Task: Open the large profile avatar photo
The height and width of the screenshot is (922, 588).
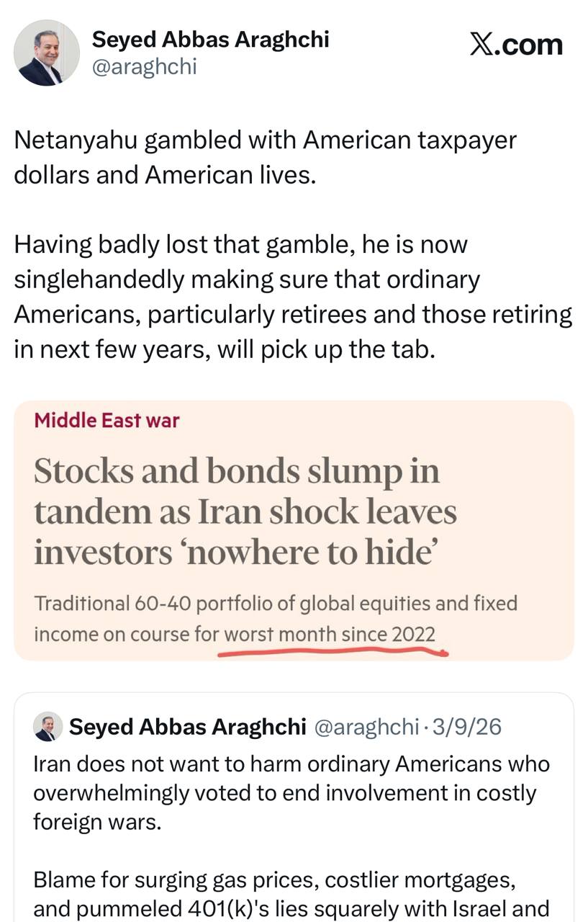Action: tap(47, 53)
